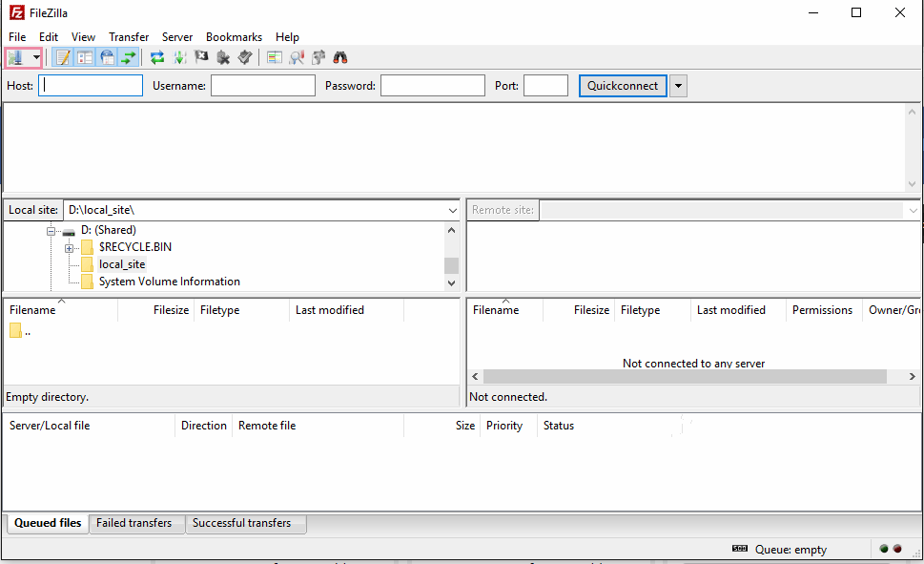Toggle remote directory tree display
This screenshot has width=924, height=564.
pyautogui.click(x=107, y=58)
